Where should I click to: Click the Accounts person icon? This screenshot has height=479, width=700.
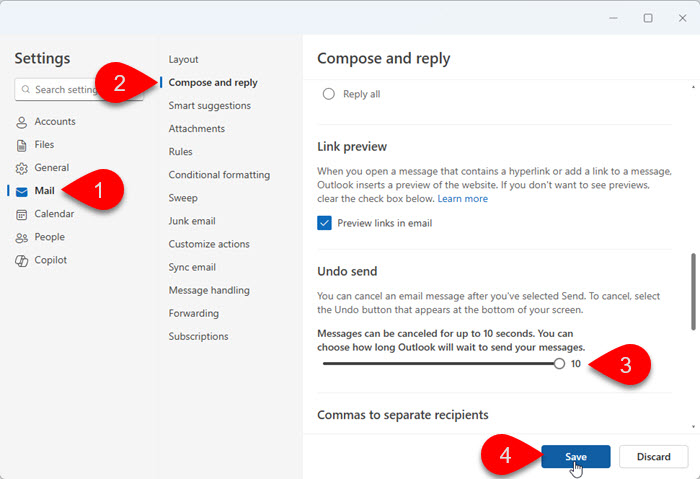tap(22, 122)
